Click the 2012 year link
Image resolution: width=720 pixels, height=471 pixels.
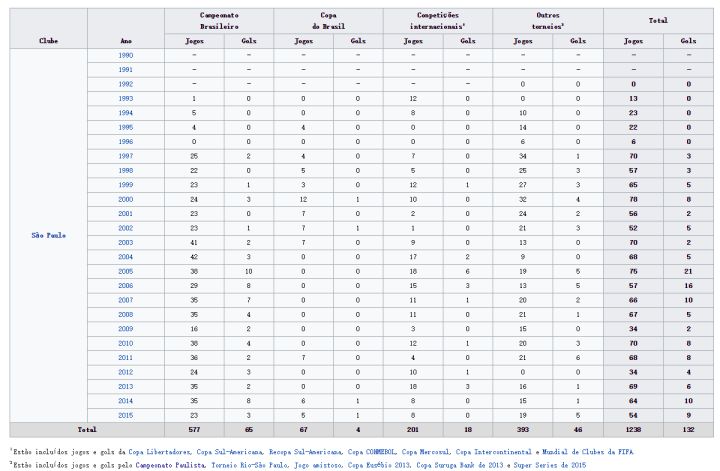[125, 371]
